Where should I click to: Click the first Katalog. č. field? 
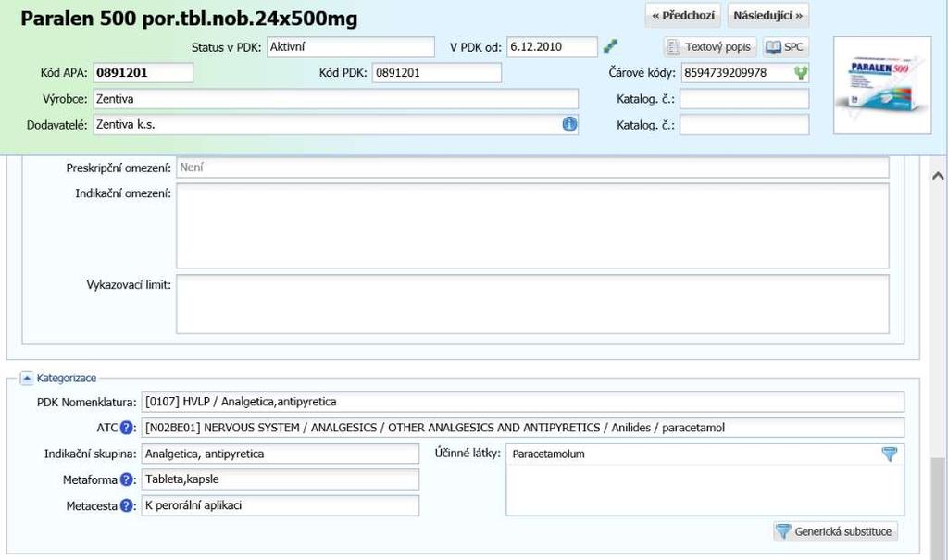coord(744,99)
